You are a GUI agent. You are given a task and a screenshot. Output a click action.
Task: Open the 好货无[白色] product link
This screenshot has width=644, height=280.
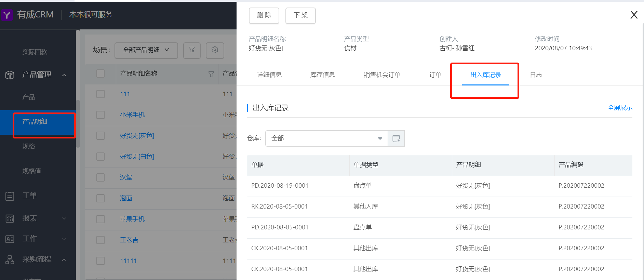coord(137,157)
